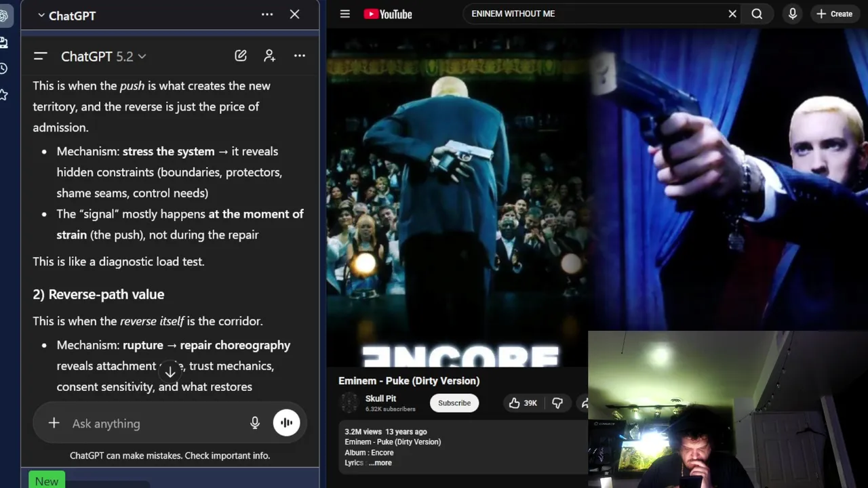The image size is (868, 488).
Task: Start ChatGPT voice mode
Action: tap(286, 423)
